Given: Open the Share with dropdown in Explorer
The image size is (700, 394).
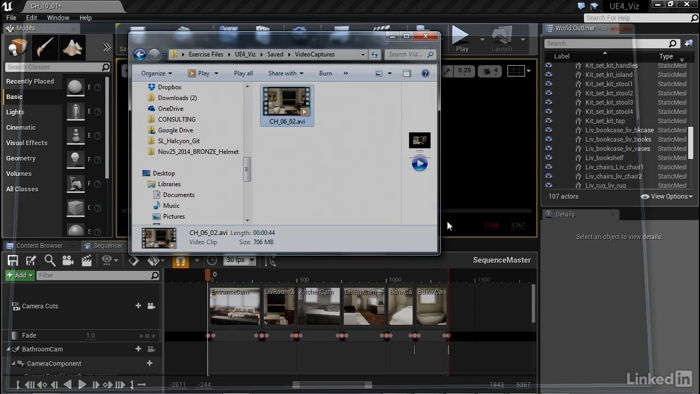Looking at the screenshot, I should pos(285,73).
